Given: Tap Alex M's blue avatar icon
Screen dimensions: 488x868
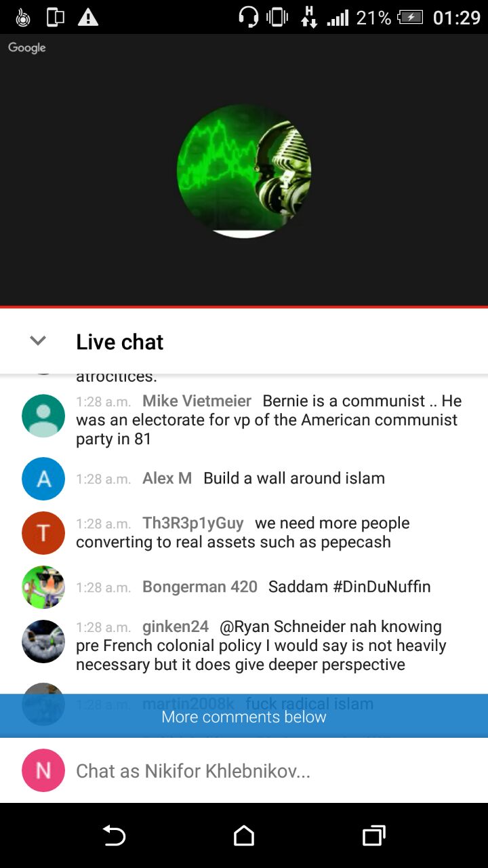Looking at the screenshot, I should pos(43,479).
